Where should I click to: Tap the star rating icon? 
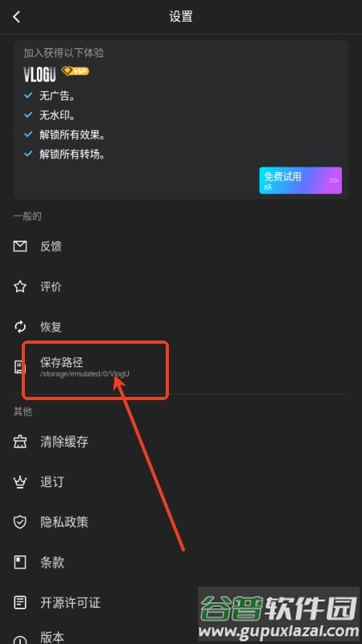click(x=20, y=287)
